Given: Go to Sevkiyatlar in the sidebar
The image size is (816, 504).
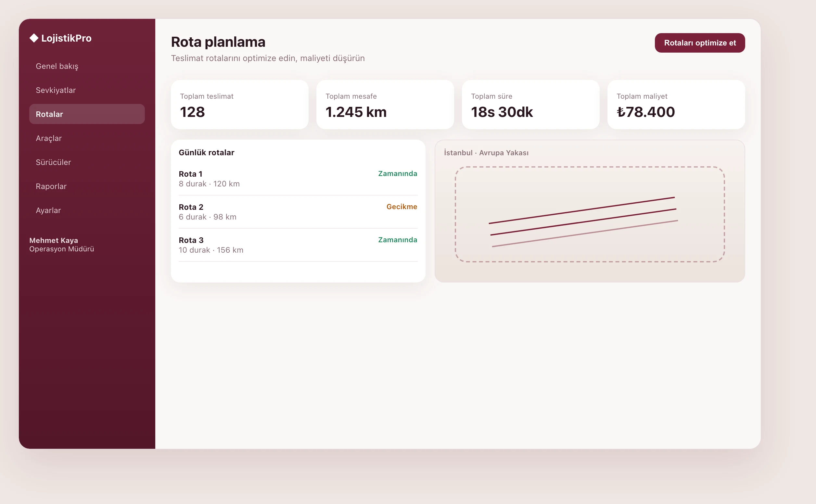Looking at the screenshot, I should [x=87, y=90].
